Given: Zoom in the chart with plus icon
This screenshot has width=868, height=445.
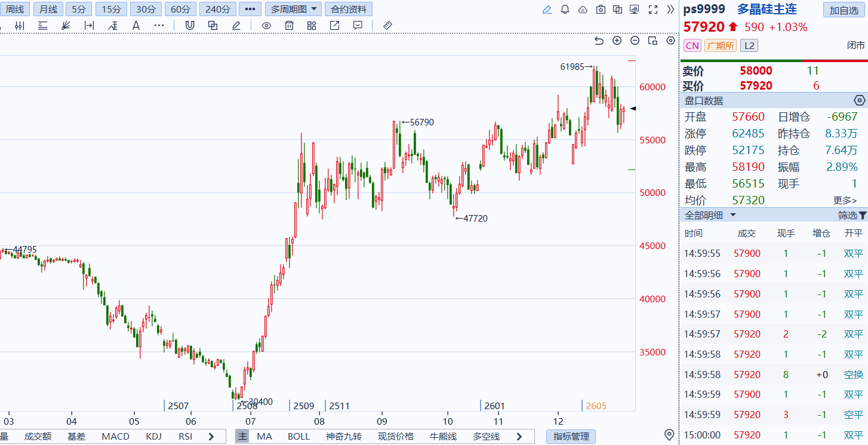Looking at the screenshot, I should coord(617,41).
